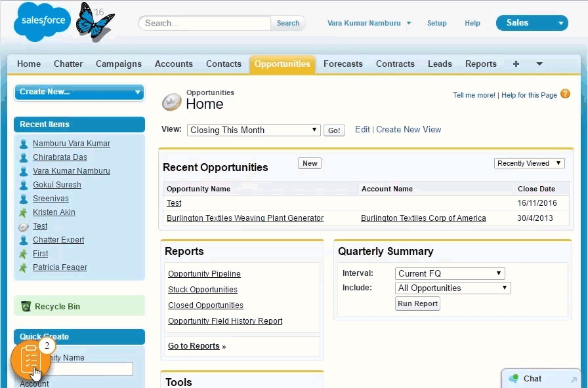Click the Go! button
Image resolution: width=588 pixels, height=388 pixels.
coord(334,130)
